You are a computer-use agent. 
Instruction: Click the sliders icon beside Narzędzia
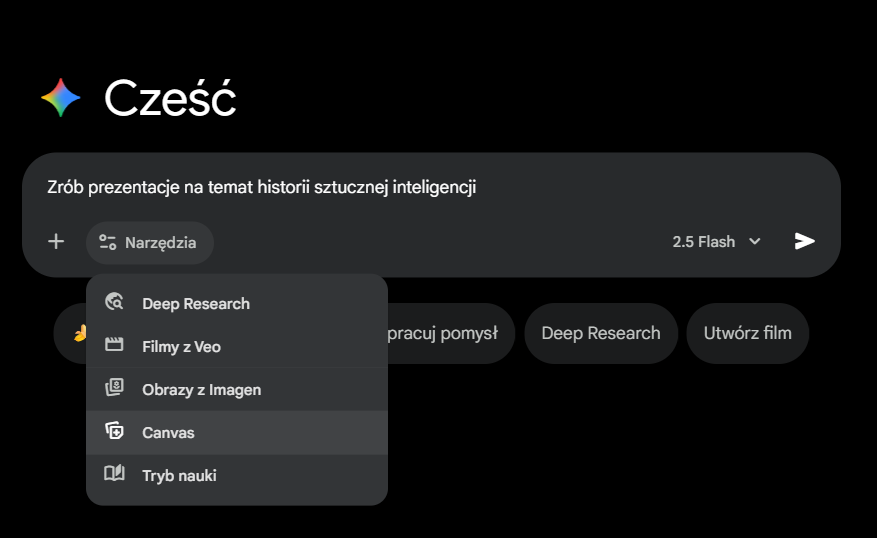(x=107, y=242)
